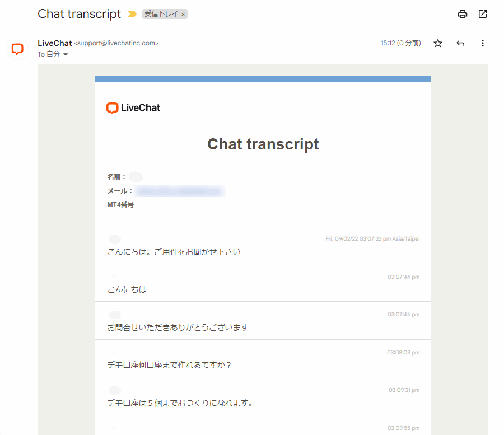The image size is (504, 435).
Task: Open the 受信トレイ label chip
Action: 162,14
